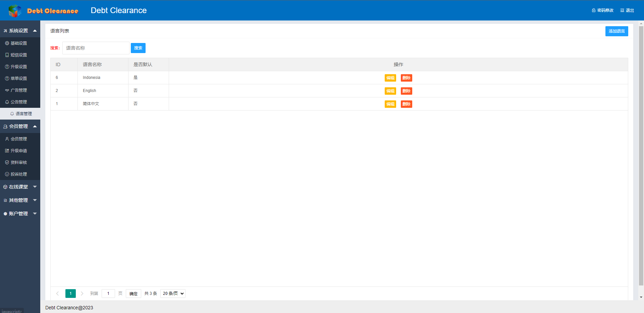Expand the 在线课堂 section
Viewport: 644px width, 313px height.
[20, 187]
